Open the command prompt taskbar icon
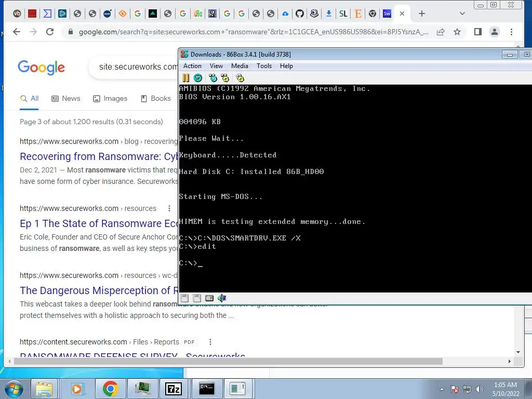The width and height of the screenshot is (532, 399). click(207, 389)
